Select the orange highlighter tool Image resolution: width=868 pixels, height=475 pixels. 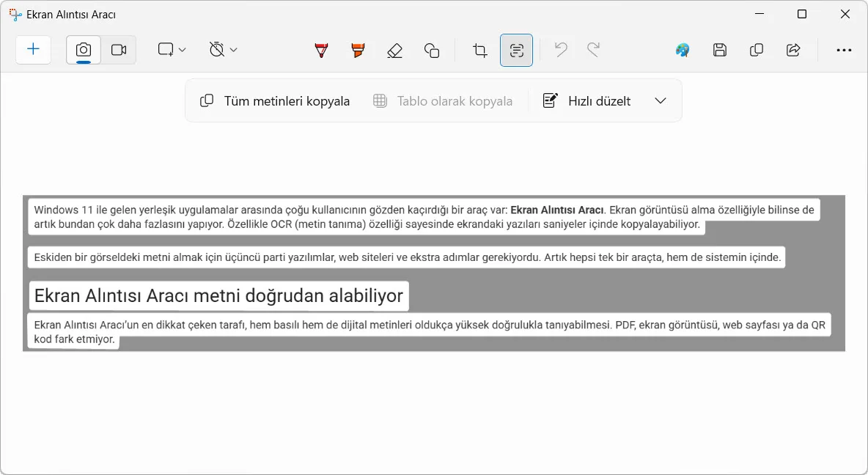pos(358,51)
